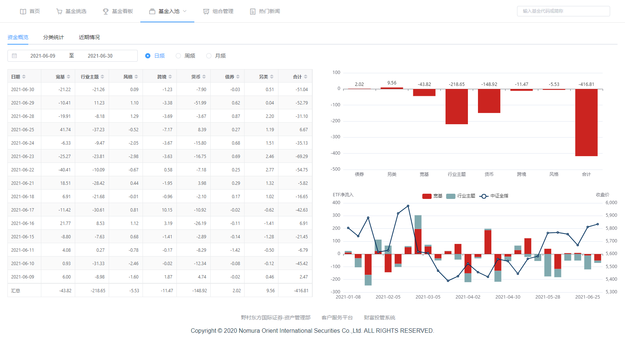Sort by 债券 column arrows
The image size is (625, 364).
coord(238,77)
